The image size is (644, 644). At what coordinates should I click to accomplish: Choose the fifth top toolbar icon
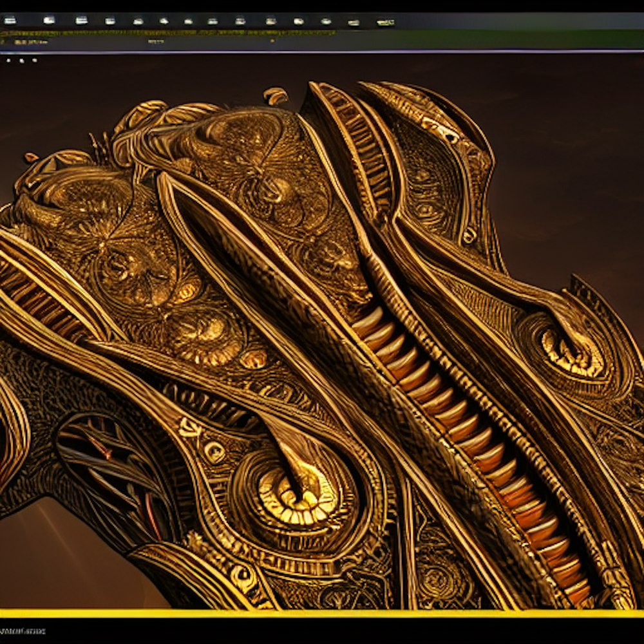tap(138, 21)
